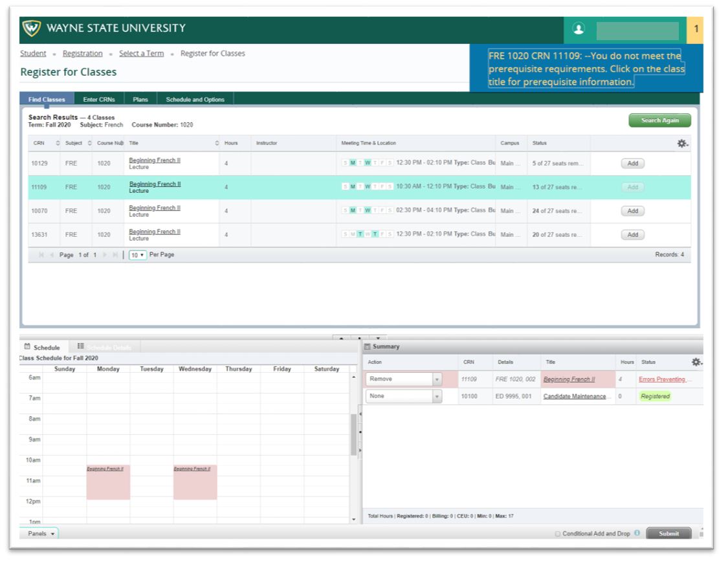Go to the previous results page
This screenshot has height=567, width=728.
tap(52, 255)
